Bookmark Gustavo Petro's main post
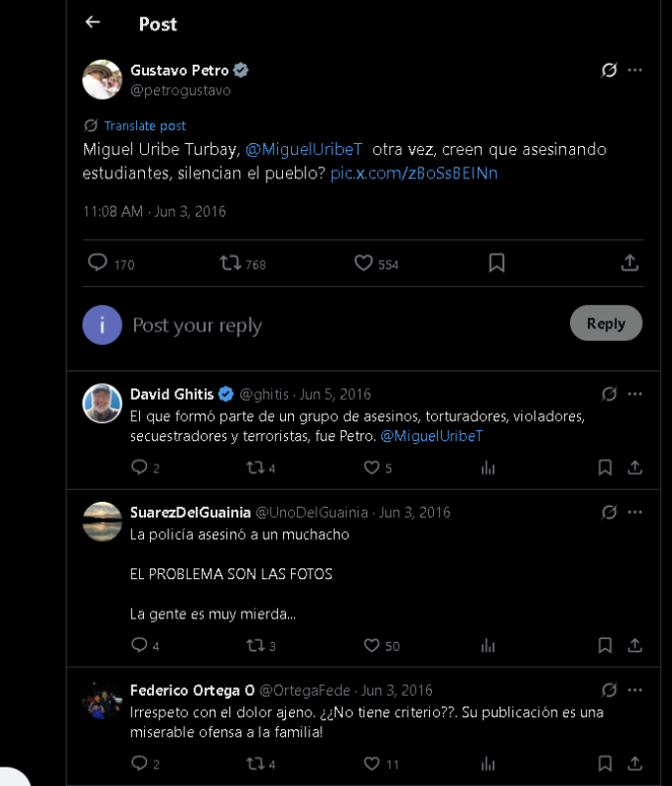The width and height of the screenshot is (672, 786). coord(497,263)
